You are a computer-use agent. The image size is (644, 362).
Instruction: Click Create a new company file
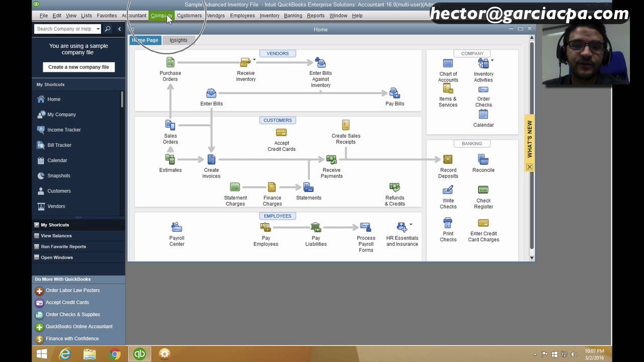click(78, 67)
